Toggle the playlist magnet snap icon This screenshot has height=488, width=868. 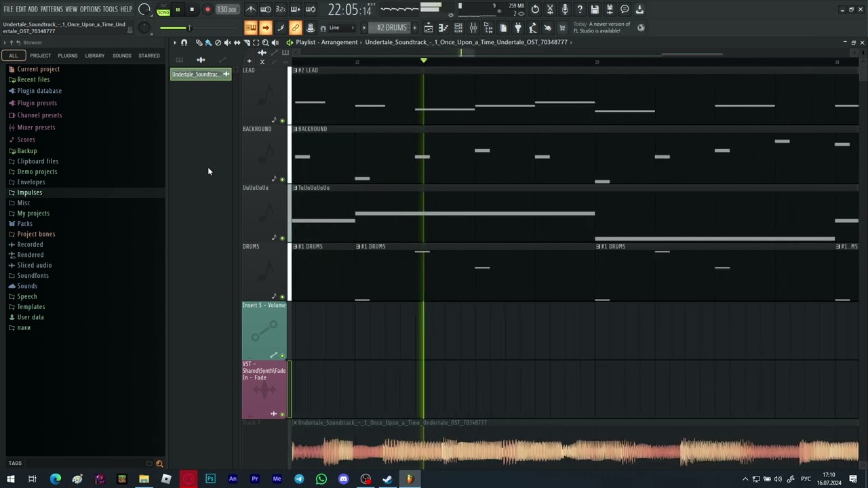point(184,43)
